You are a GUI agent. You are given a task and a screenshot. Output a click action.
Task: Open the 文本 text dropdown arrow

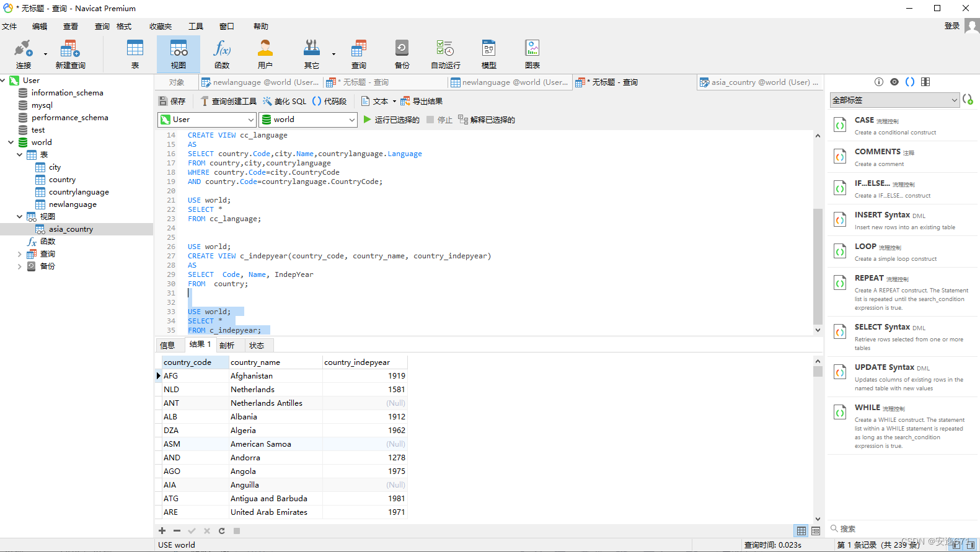click(394, 102)
